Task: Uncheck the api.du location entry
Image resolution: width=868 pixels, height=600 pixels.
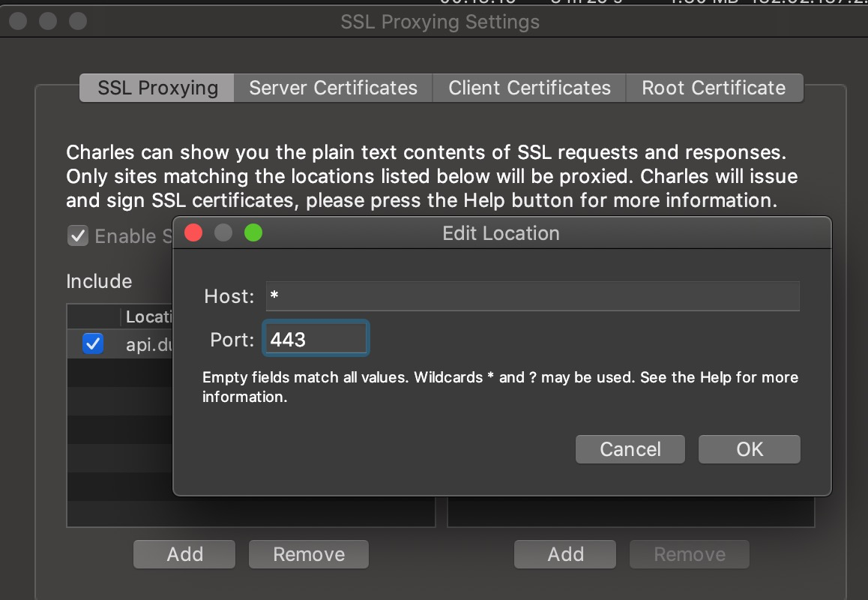Action: tap(92, 343)
